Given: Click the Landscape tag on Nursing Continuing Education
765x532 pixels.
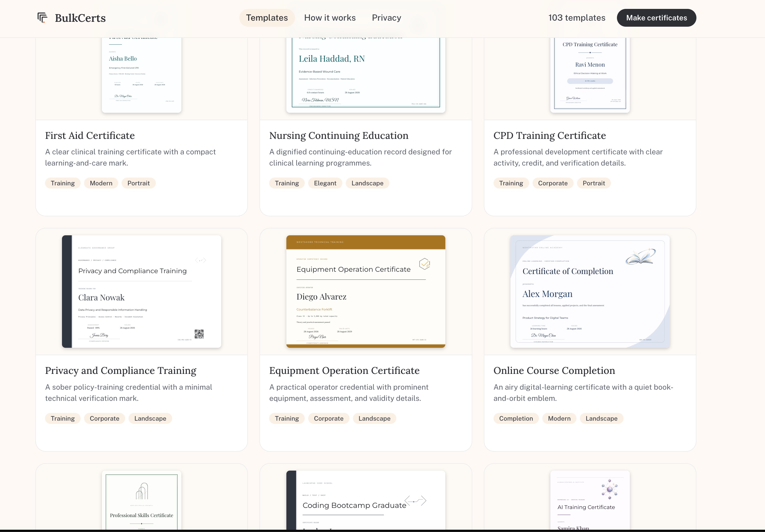Looking at the screenshot, I should 368,183.
